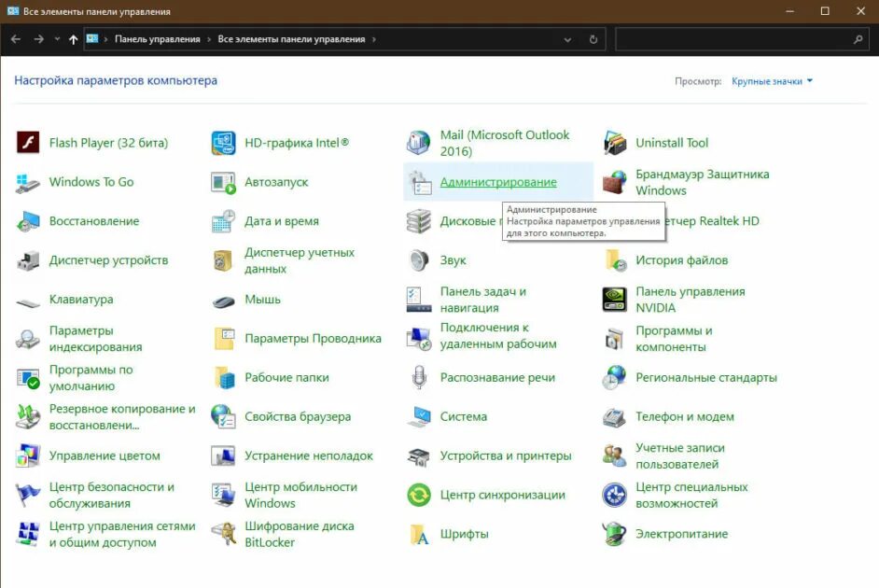Open Резервное копирование и восстановление link
Image resolution: width=879 pixels, height=588 pixels.
click(x=122, y=417)
